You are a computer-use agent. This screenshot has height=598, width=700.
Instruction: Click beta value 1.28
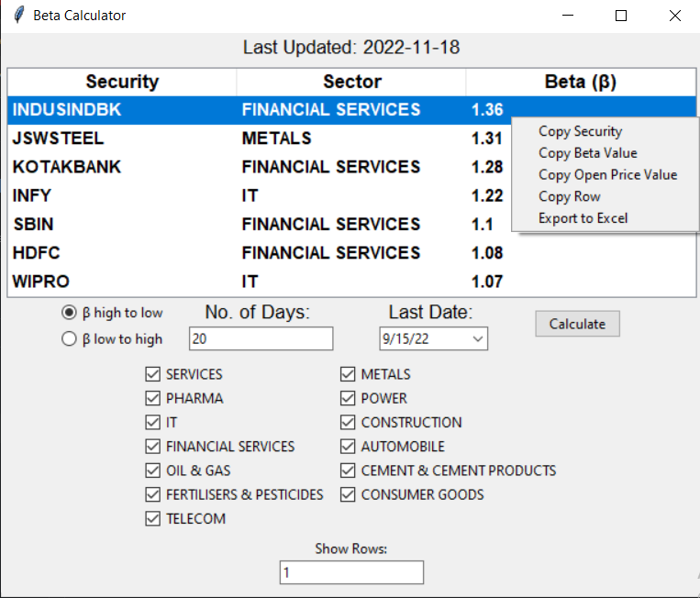487,167
